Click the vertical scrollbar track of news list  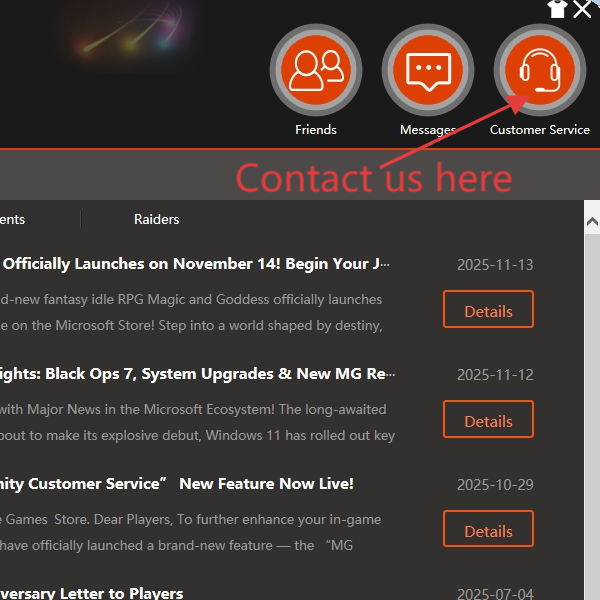[x=592, y=420]
